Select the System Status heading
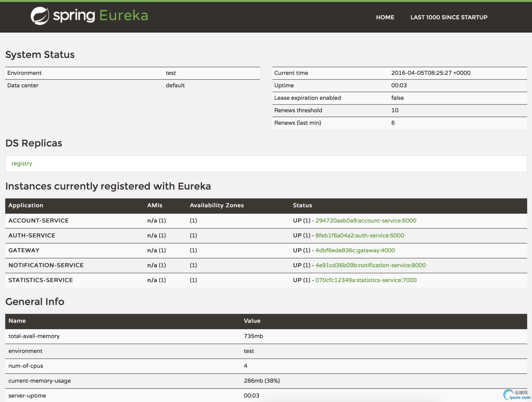 (40, 55)
